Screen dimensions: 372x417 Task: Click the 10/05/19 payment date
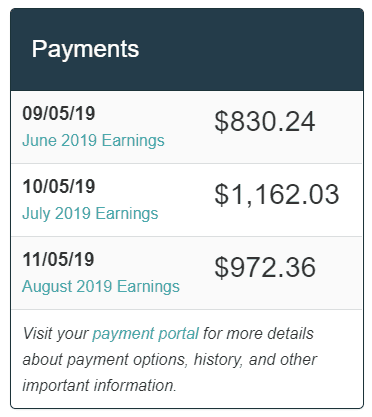coord(59,186)
